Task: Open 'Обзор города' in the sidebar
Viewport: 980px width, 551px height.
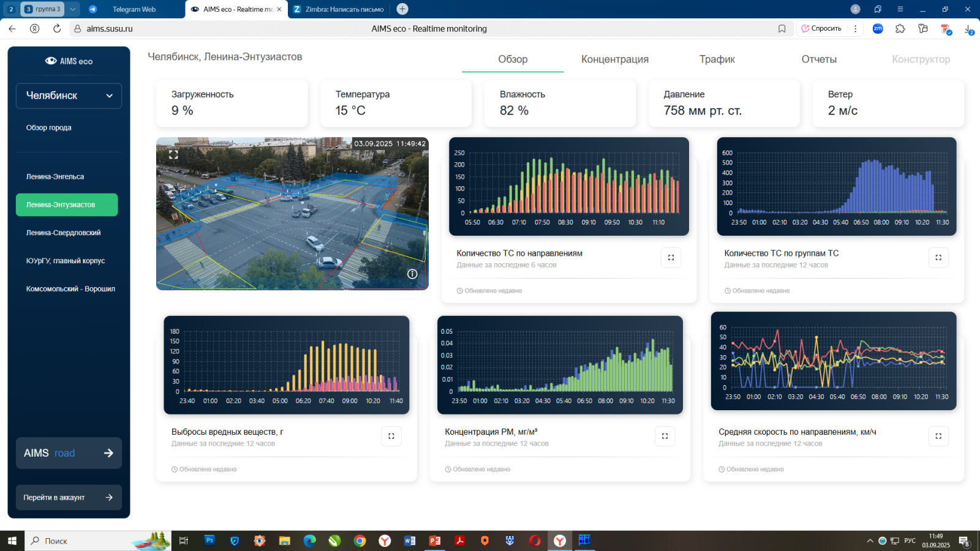Action: [x=49, y=127]
